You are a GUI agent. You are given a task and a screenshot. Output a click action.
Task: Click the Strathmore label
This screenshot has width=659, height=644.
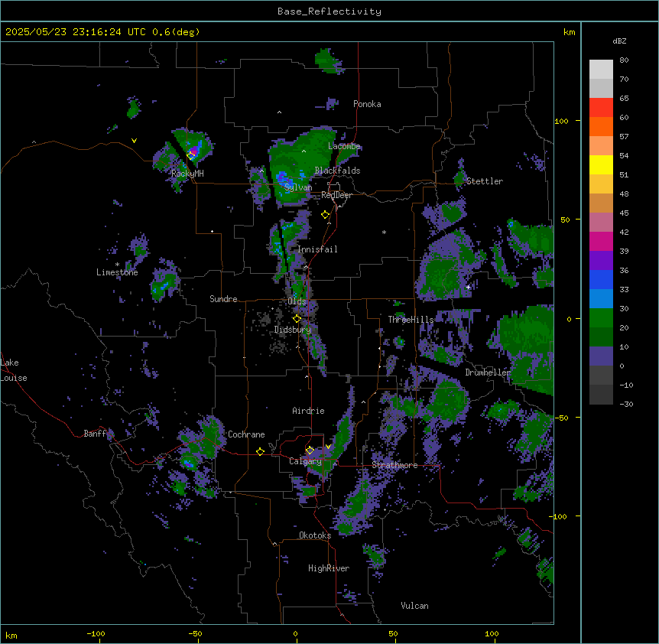coord(394,465)
